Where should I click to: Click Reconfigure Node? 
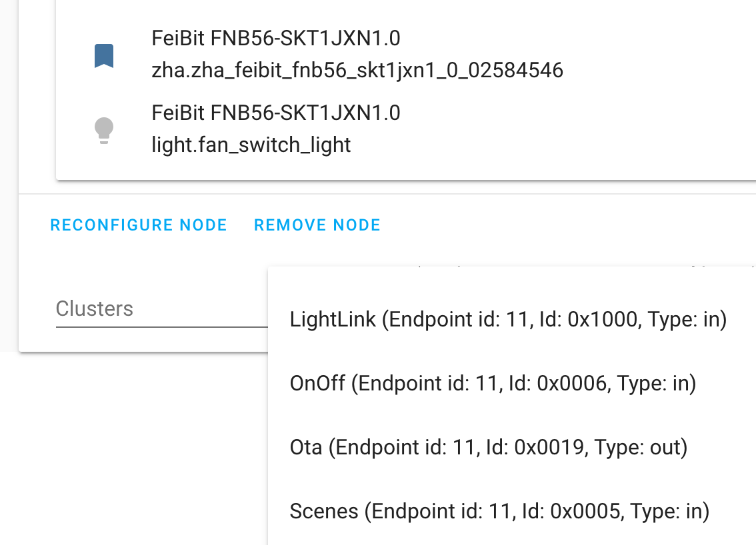[139, 225]
